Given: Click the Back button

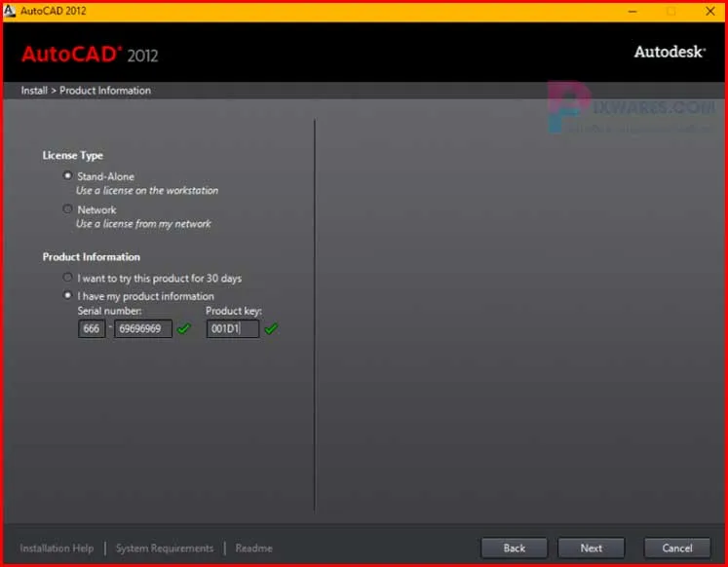Looking at the screenshot, I should click(x=514, y=548).
